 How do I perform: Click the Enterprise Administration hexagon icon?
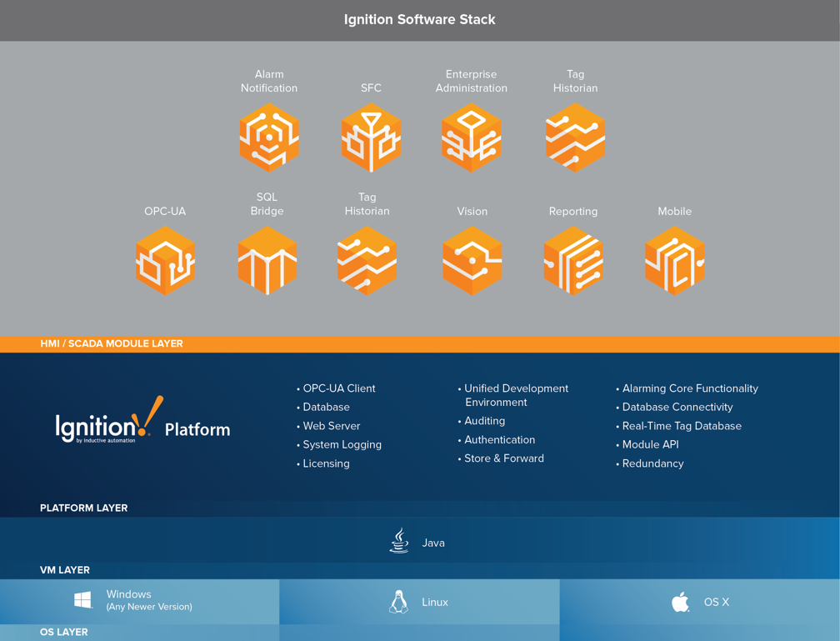pos(472,138)
